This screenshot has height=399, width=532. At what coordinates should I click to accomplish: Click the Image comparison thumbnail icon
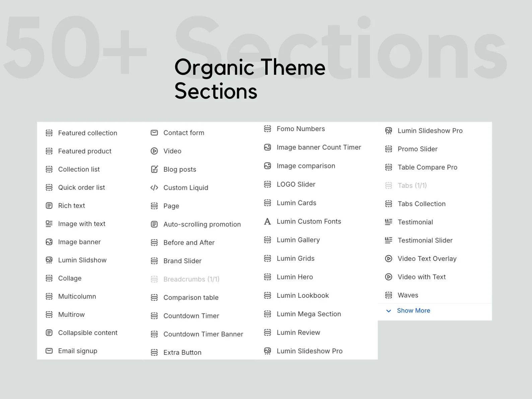[267, 166]
